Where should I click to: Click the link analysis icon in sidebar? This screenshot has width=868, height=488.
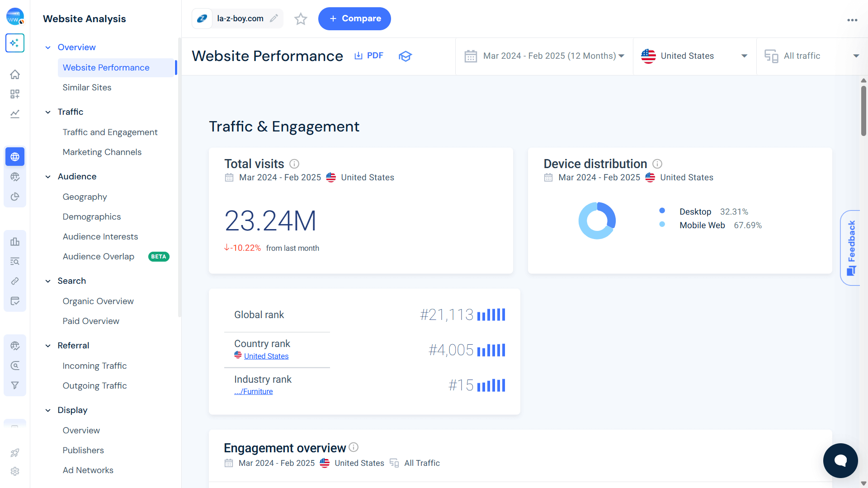click(x=15, y=281)
